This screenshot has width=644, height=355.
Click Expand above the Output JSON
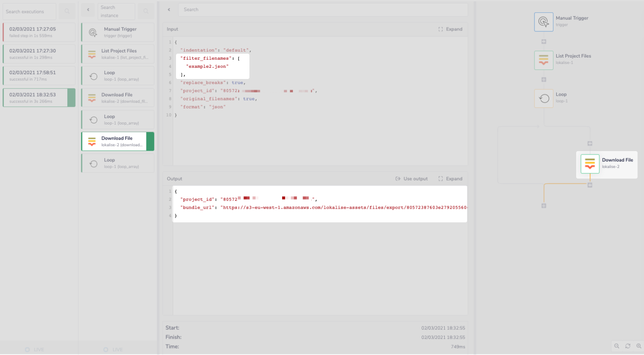coord(450,179)
